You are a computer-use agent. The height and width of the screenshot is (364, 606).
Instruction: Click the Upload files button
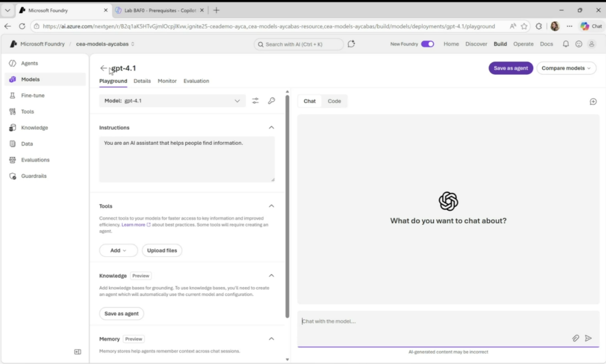click(162, 250)
